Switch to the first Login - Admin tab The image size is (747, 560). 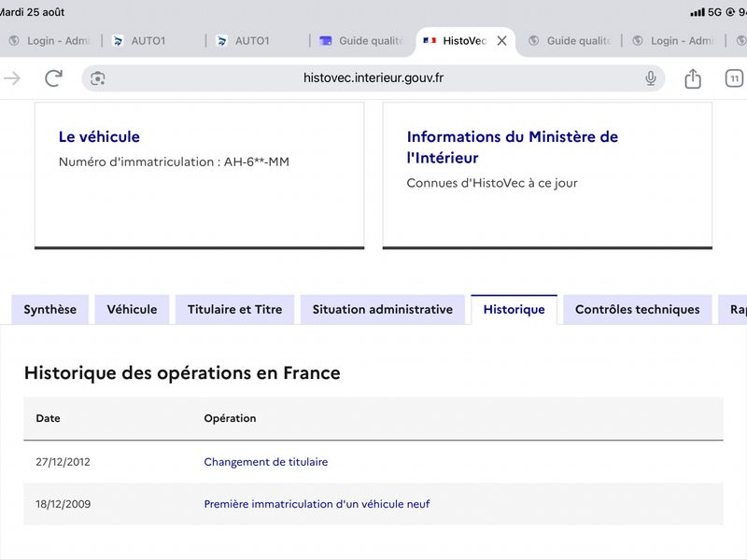pos(49,41)
